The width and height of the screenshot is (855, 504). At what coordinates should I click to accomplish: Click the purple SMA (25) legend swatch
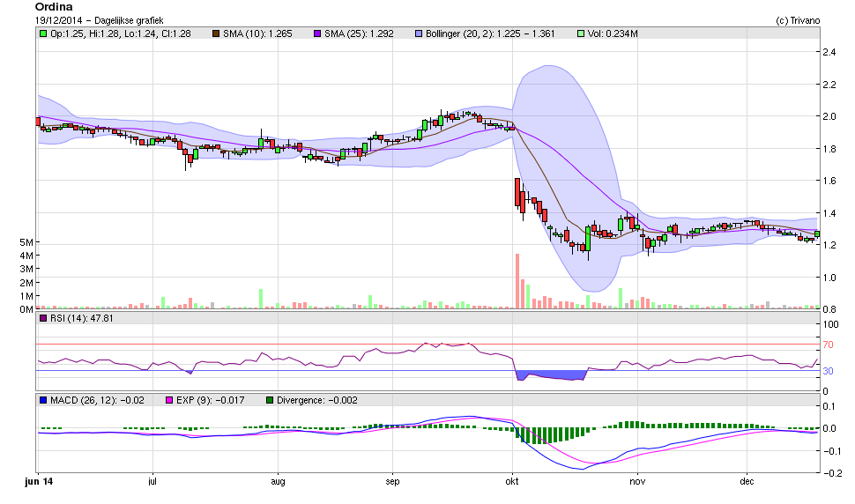tap(317, 33)
